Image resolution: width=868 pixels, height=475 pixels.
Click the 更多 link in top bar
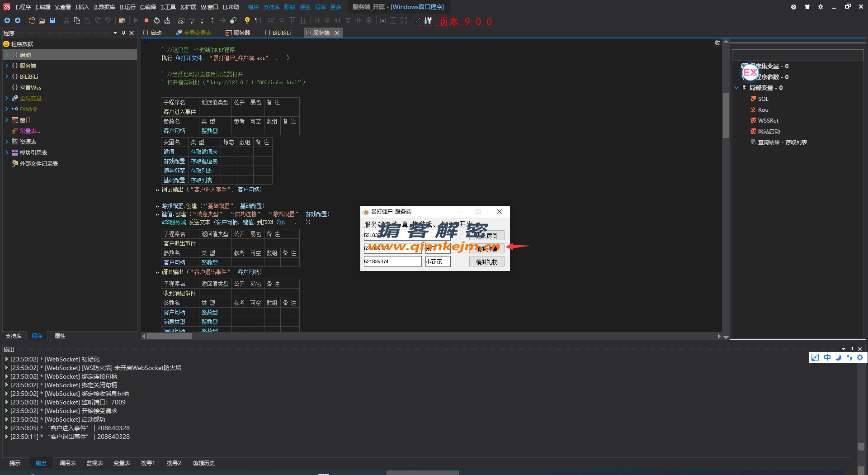[x=336, y=7]
